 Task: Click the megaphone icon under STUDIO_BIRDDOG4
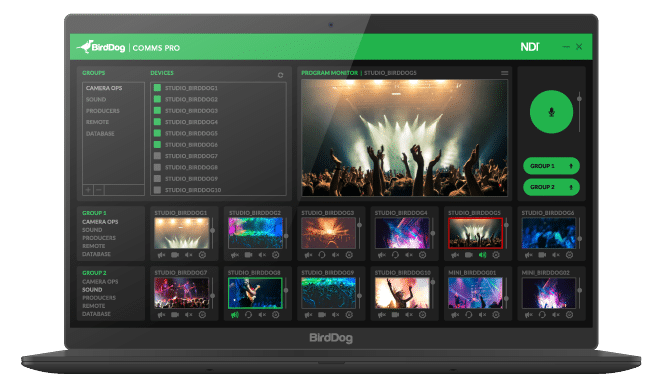tap(382, 255)
